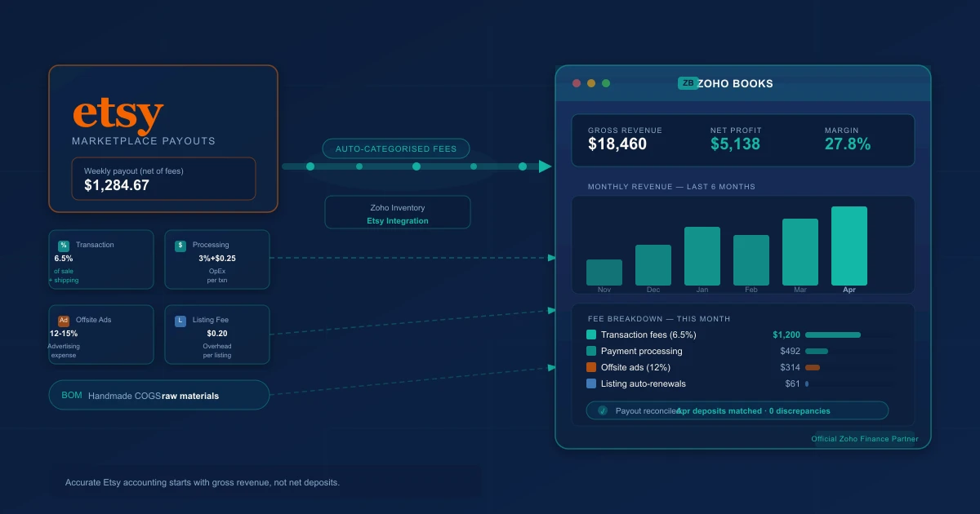Click the 'Marketplace Payouts' text
This screenshot has width=980, height=514.
[x=144, y=141]
